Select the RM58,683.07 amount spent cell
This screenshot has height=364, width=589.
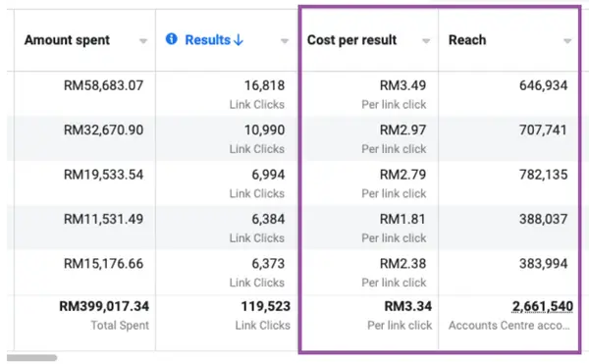click(x=103, y=85)
